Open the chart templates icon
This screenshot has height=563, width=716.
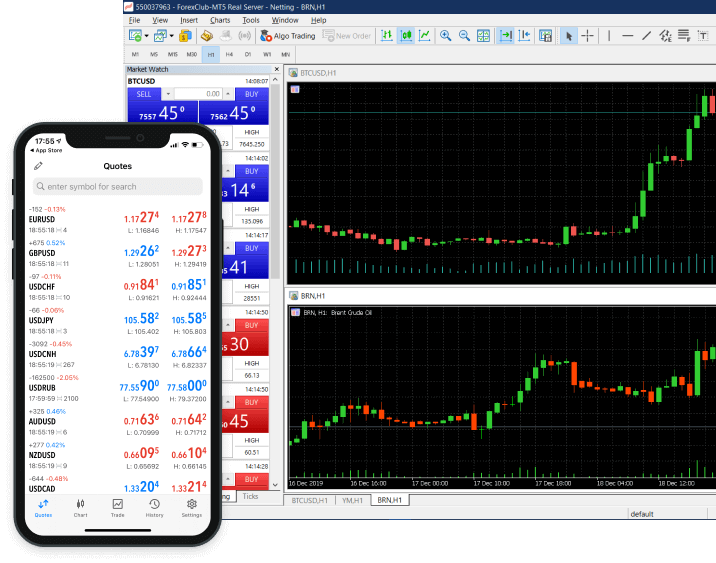(545, 36)
